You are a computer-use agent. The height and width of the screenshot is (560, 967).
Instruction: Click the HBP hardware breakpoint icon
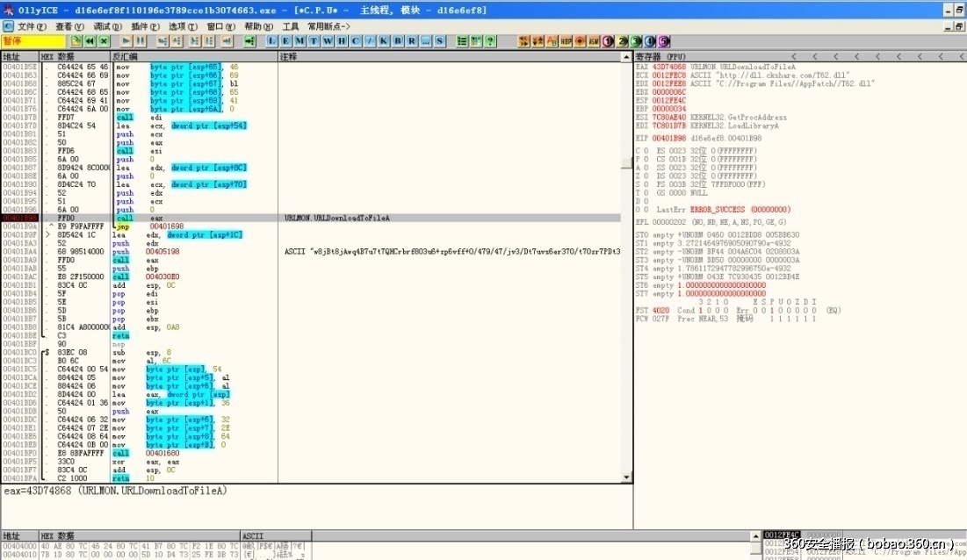[566, 41]
